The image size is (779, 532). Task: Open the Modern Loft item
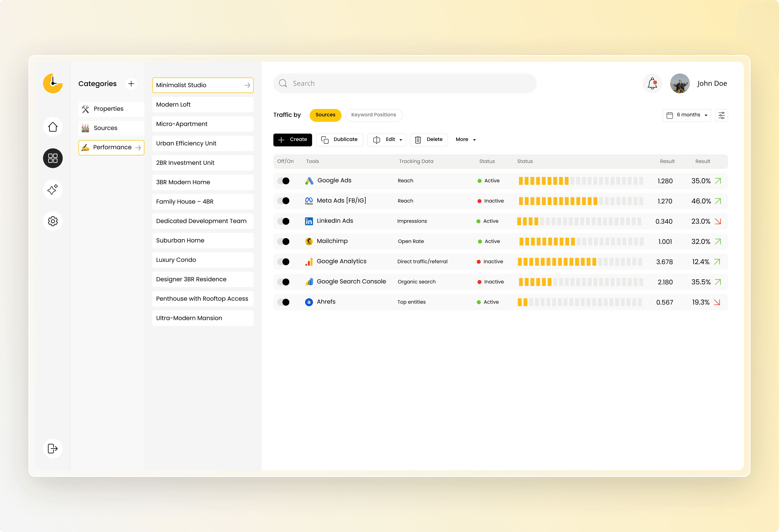203,104
